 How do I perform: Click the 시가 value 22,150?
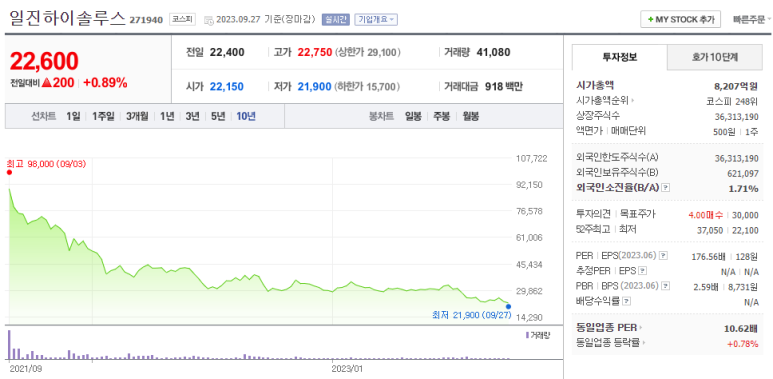click(227, 87)
